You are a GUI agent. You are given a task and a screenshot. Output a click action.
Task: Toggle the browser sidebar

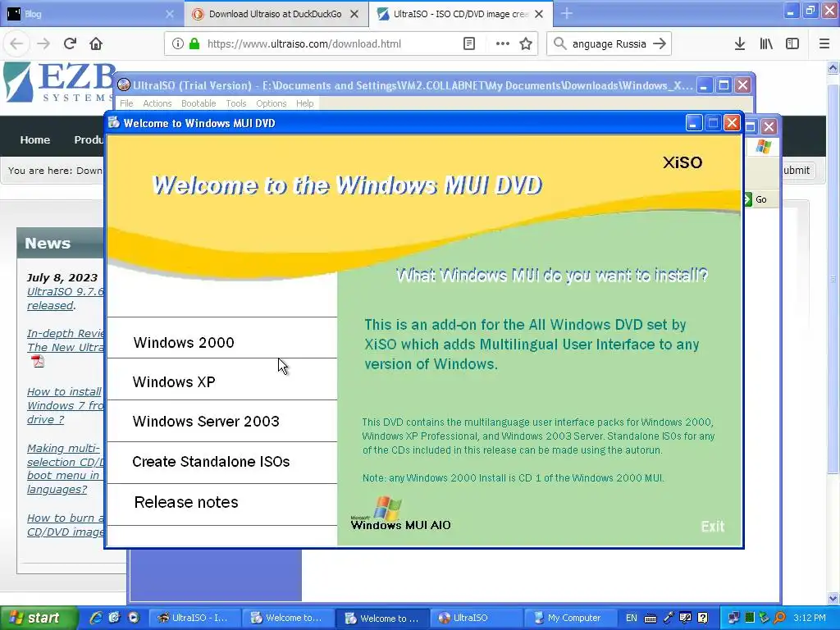792,44
